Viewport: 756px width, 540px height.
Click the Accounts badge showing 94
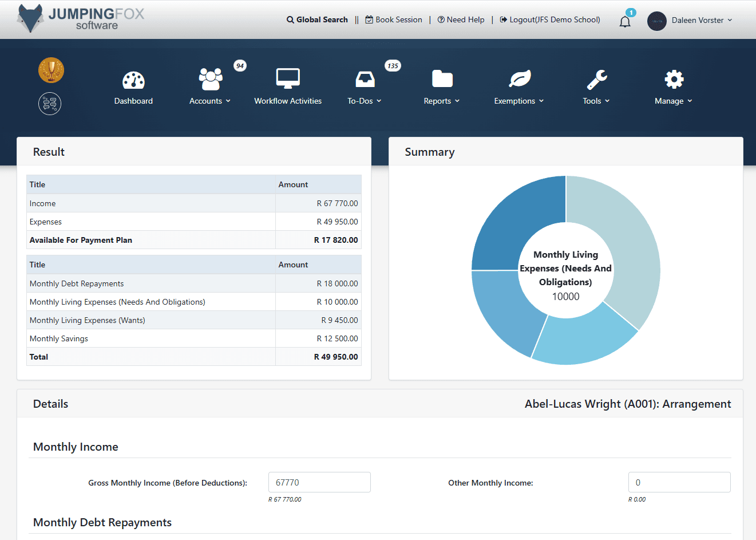pyautogui.click(x=240, y=66)
